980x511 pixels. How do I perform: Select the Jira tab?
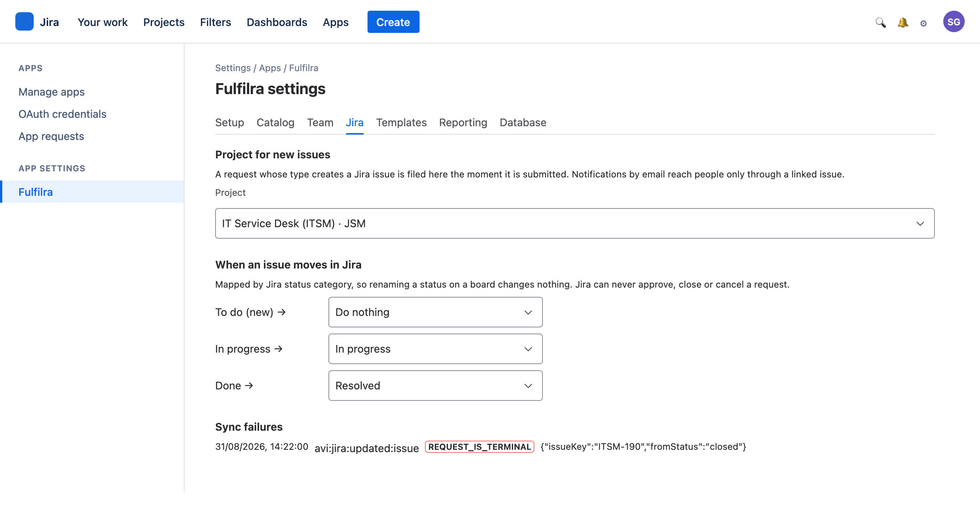tap(354, 122)
